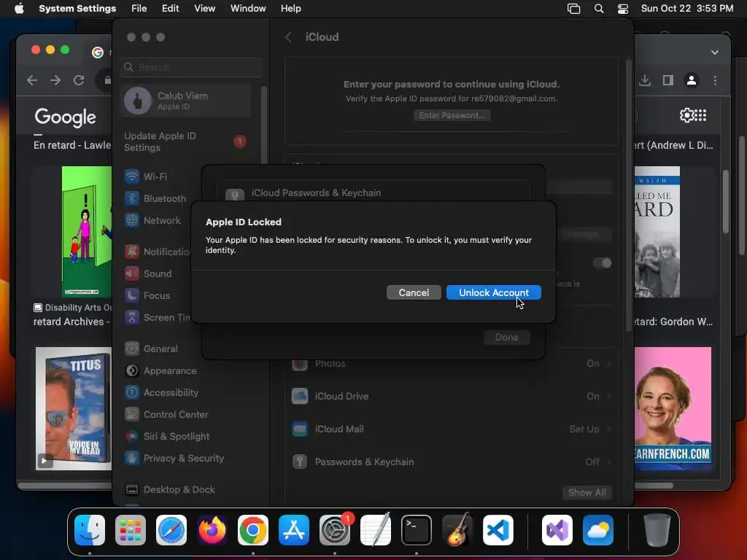Open the View menu
The height and width of the screenshot is (560, 747).
point(204,9)
